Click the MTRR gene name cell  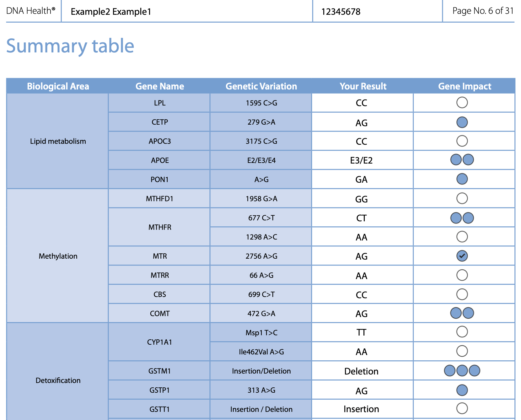coord(160,275)
